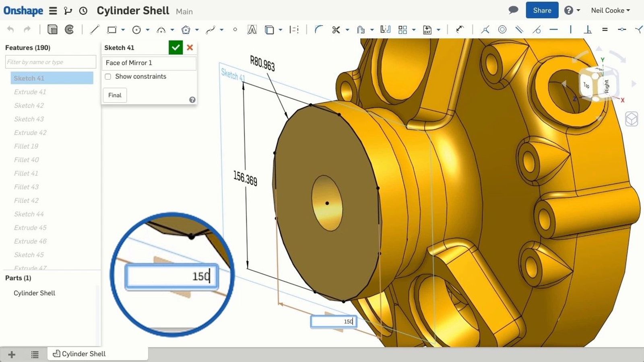644x362 pixels.
Task: Enable the Show constraints checkbox
Action: [x=108, y=76]
